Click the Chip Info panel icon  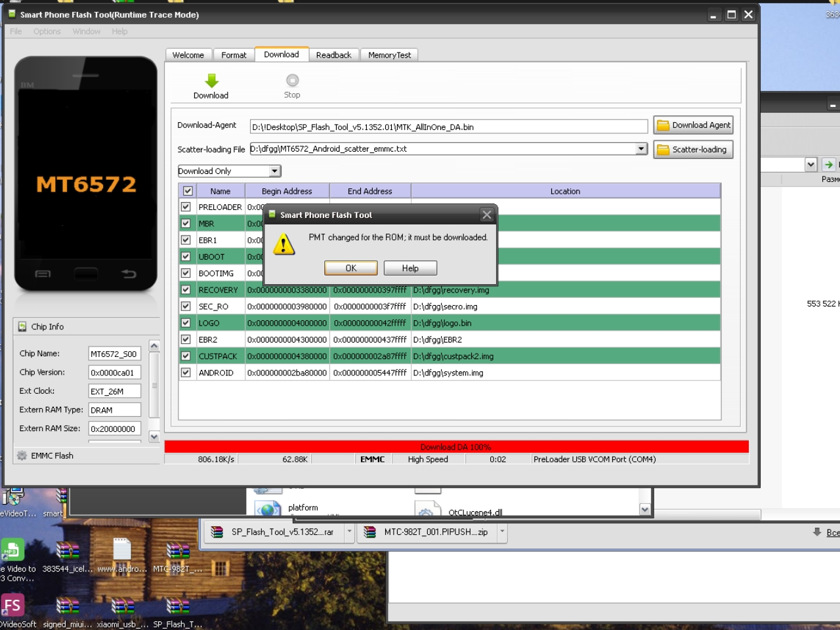click(x=22, y=327)
